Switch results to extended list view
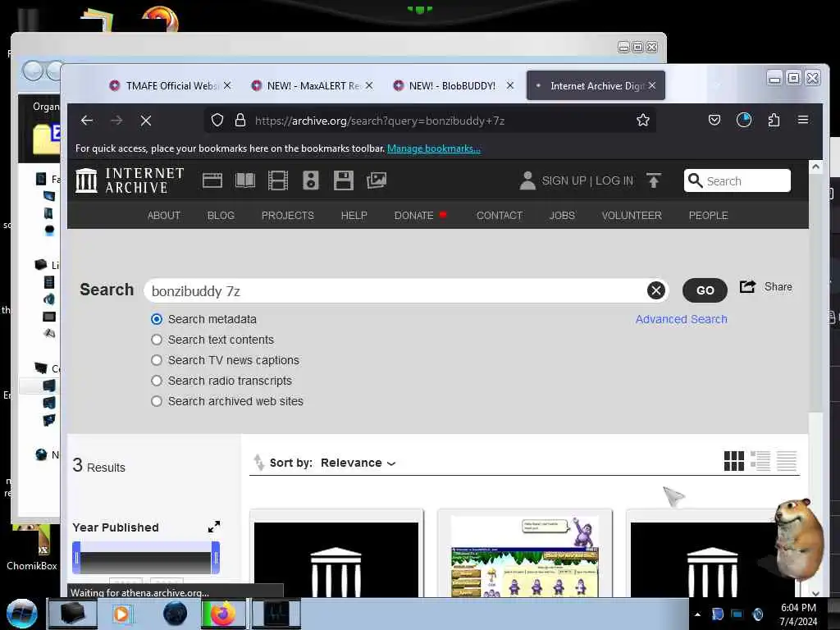The width and height of the screenshot is (840, 630). point(760,461)
